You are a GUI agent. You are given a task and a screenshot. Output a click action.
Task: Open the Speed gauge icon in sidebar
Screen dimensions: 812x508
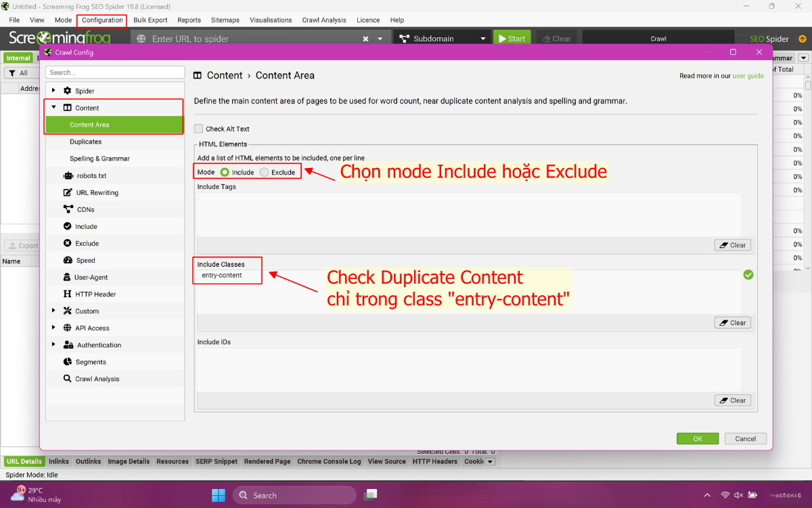[68, 260]
